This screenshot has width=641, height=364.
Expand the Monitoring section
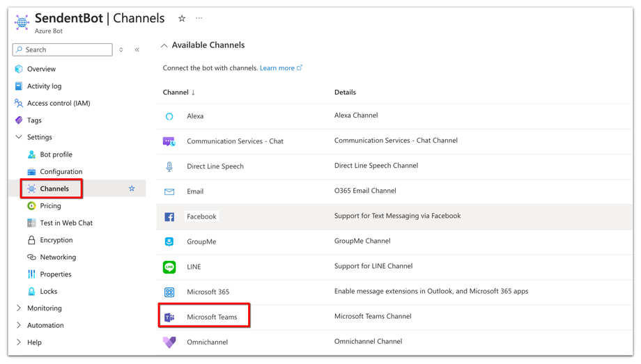[x=19, y=308]
